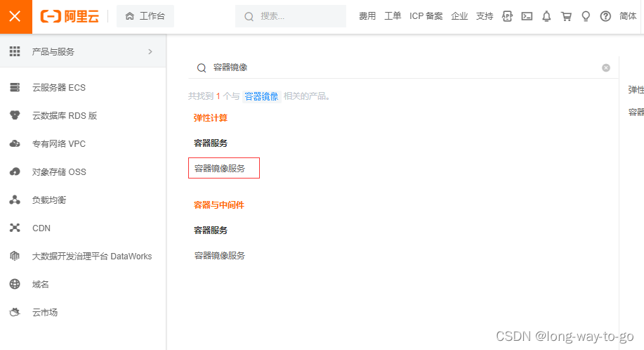Viewport: 644px width, 350px height.
Task: Click the DataWorks icon
Action: click(x=15, y=256)
